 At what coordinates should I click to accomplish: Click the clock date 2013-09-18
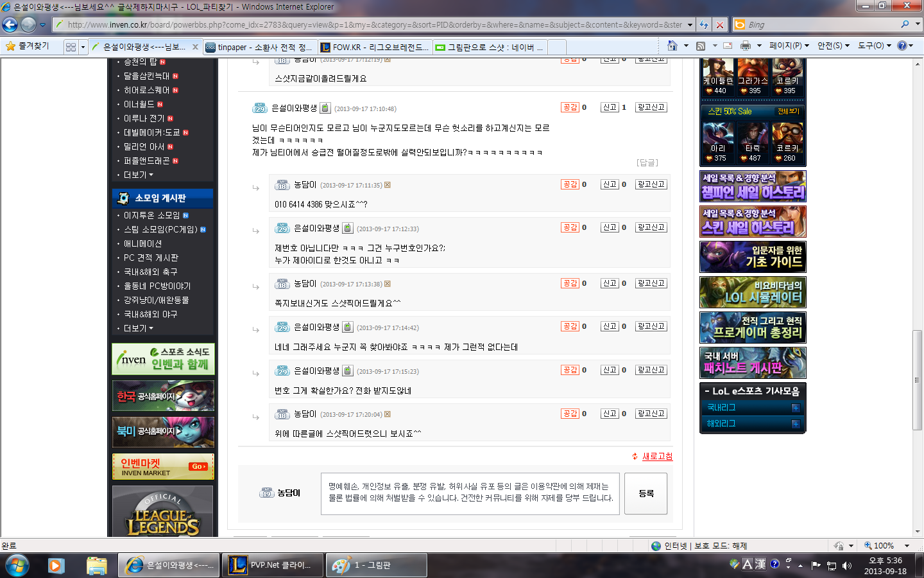click(885, 571)
